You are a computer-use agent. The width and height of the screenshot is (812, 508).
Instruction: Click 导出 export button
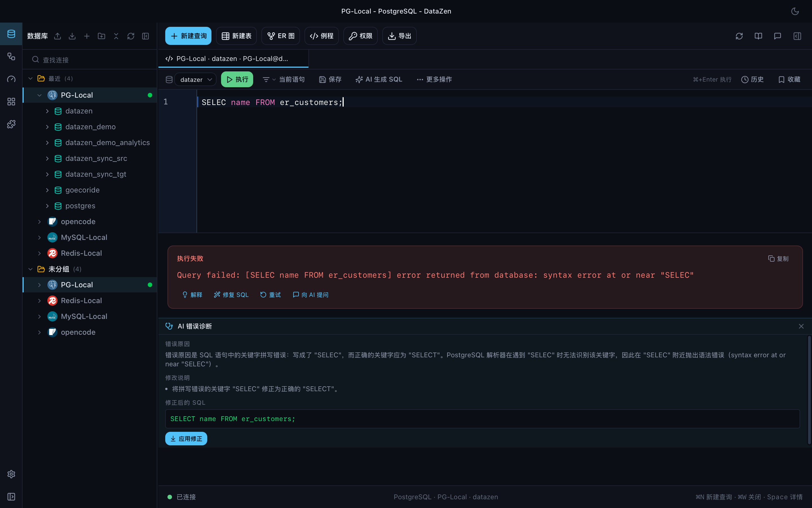tap(400, 36)
